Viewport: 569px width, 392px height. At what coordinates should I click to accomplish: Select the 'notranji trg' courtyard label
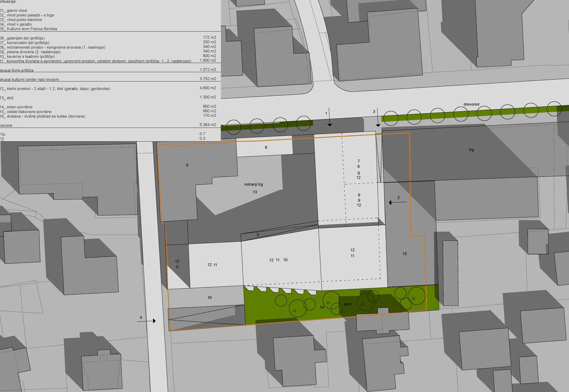point(253,184)
